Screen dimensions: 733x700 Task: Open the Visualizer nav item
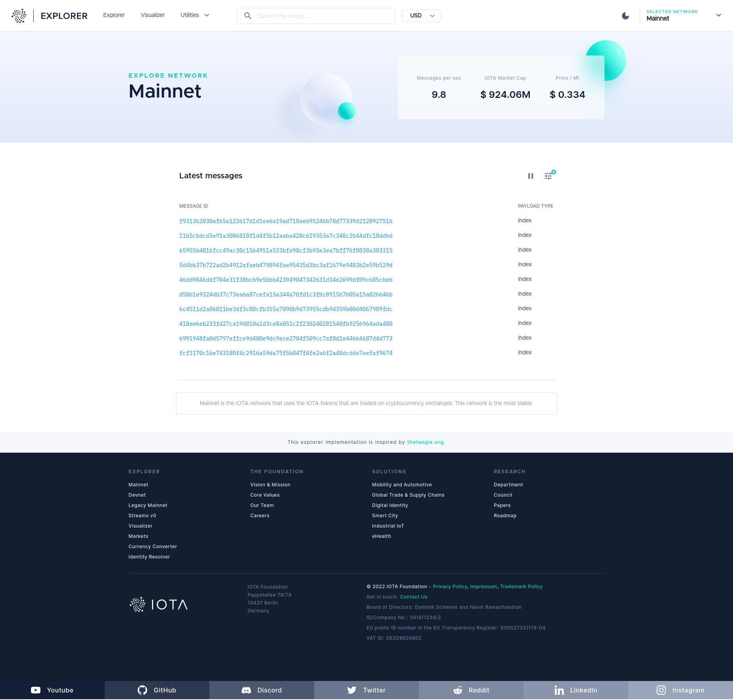[x=153, y=15]
